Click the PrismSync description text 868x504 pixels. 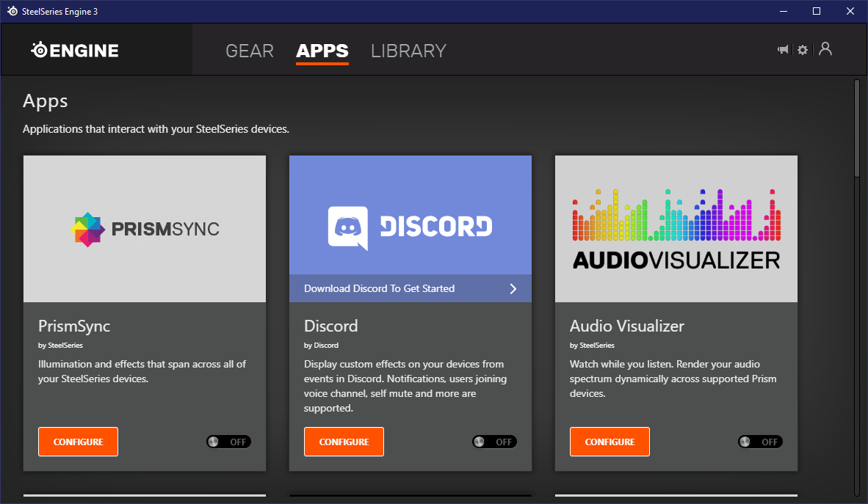click(x=142, y=371)
